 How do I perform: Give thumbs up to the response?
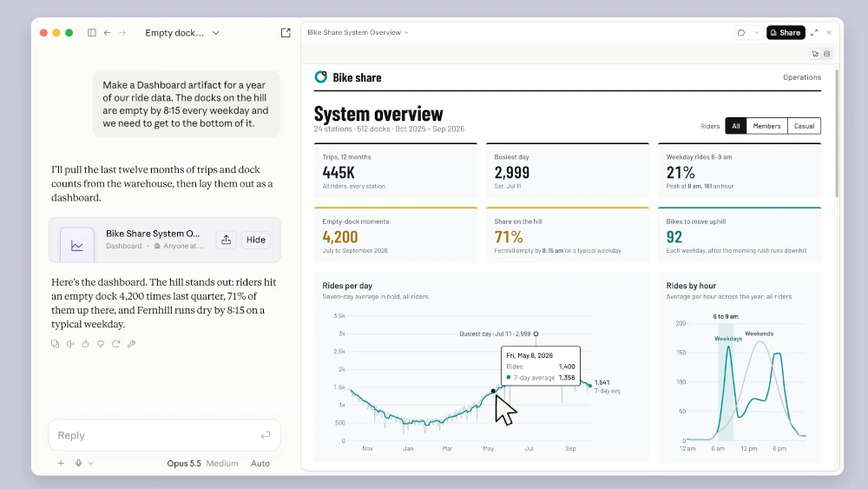pos(85,344)
